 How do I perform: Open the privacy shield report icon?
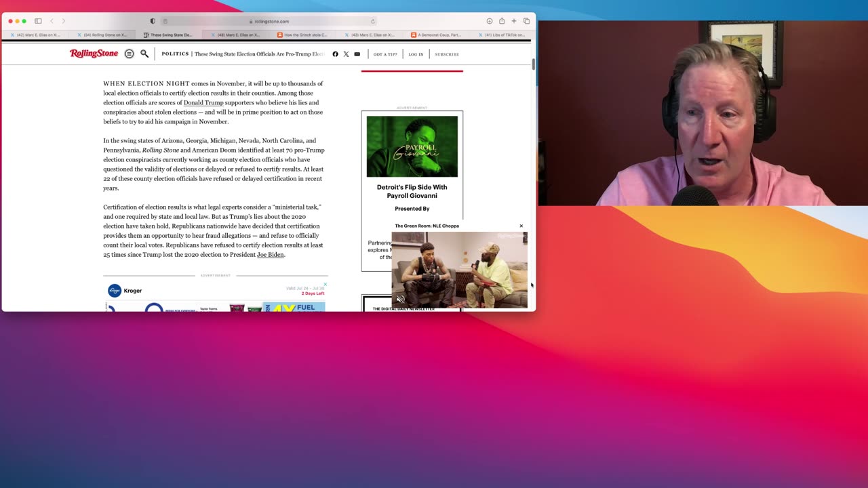(153, 21)
